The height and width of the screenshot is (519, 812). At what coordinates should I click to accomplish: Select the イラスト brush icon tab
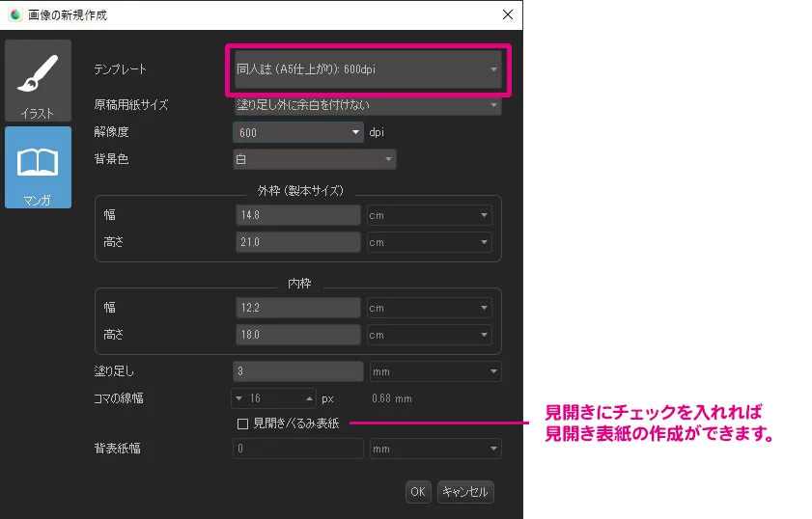click(38, 81)
